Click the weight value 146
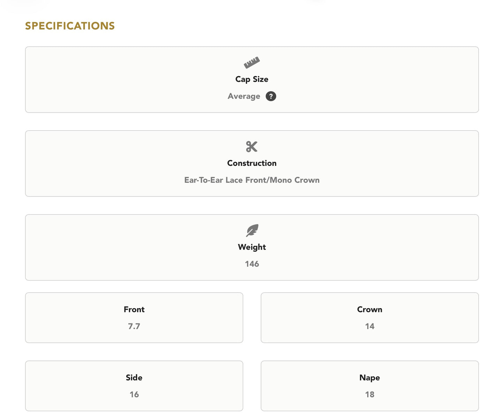The width and height of the screenshot is (504, 420). 252,264
